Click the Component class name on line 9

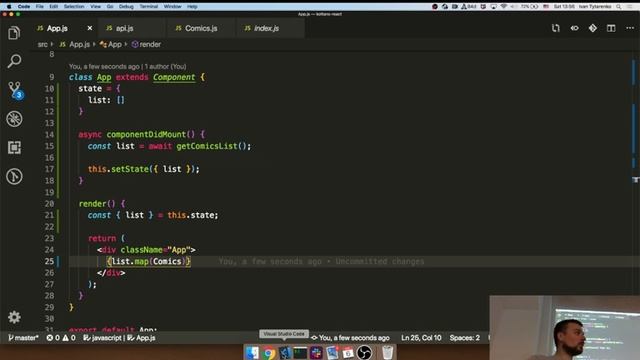pos(174,77)
